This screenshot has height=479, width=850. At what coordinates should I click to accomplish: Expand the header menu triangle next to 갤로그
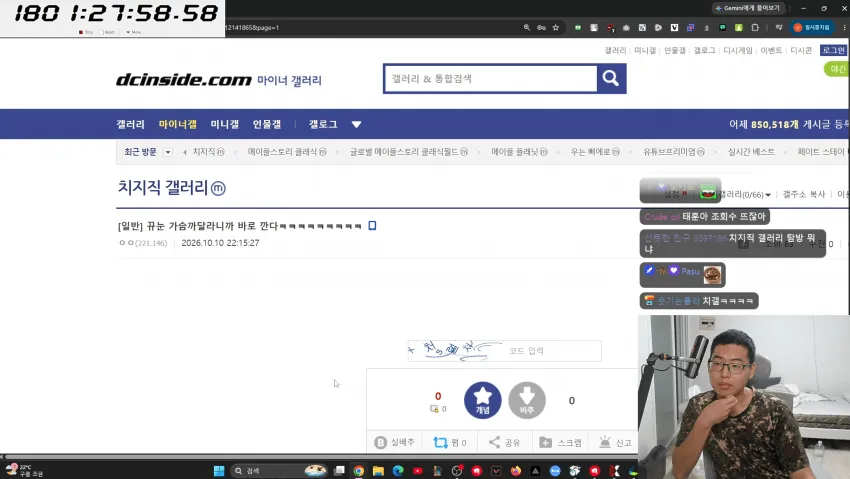click(x=356, y=125)
